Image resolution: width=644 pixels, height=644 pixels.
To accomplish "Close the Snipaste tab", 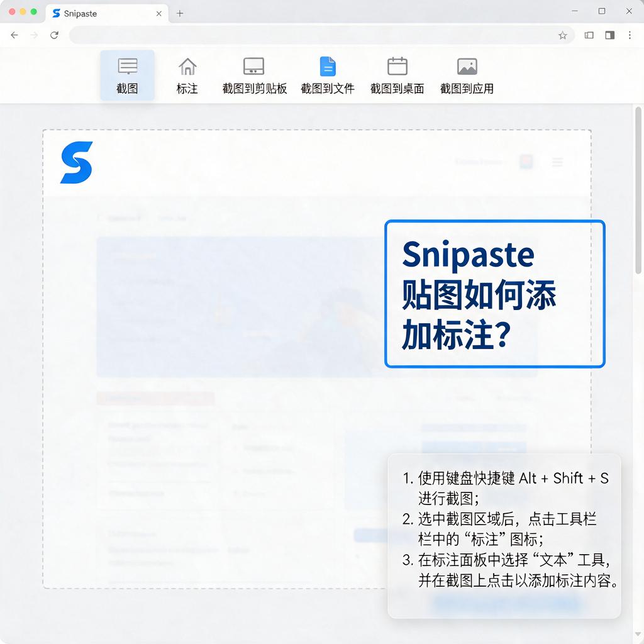I will (x=159, y=14).
